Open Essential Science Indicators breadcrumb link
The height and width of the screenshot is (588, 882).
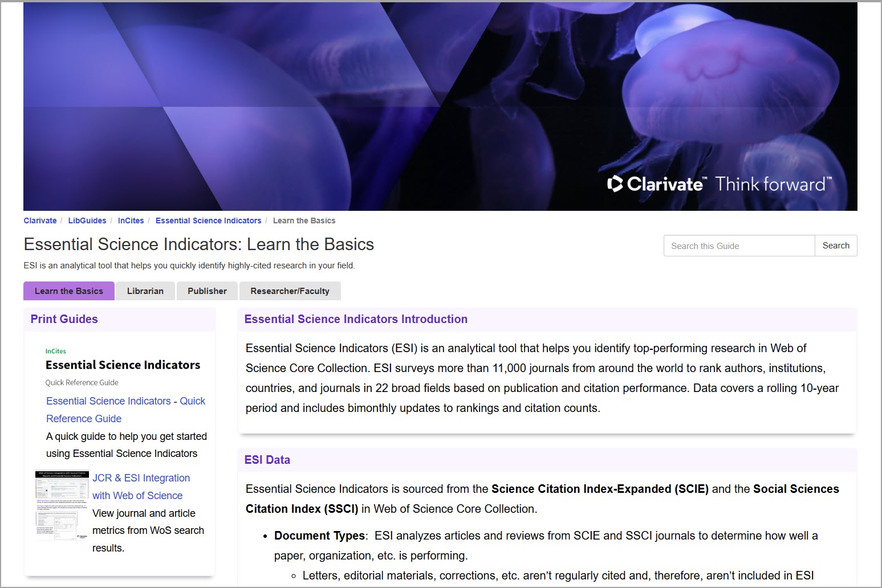[208, 220]
